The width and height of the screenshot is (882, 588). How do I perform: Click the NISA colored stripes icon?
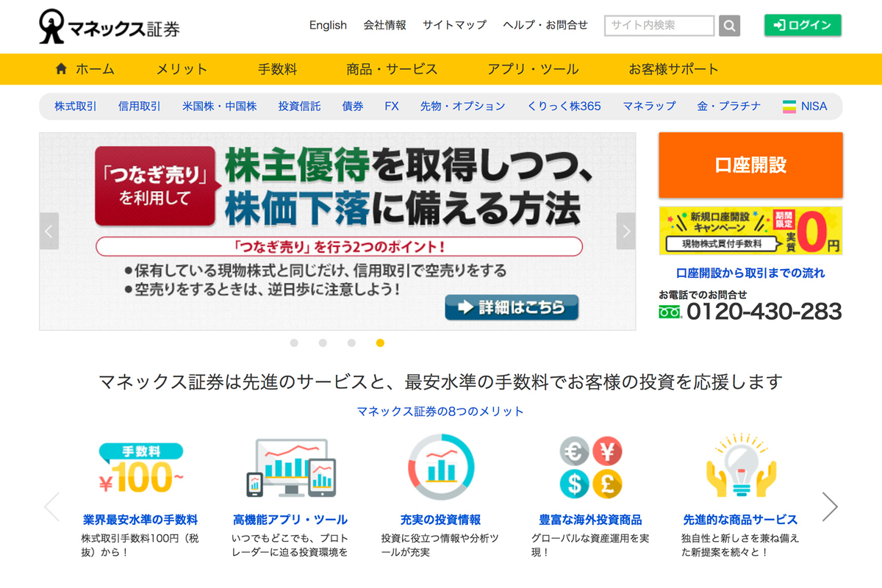point(790,106)
